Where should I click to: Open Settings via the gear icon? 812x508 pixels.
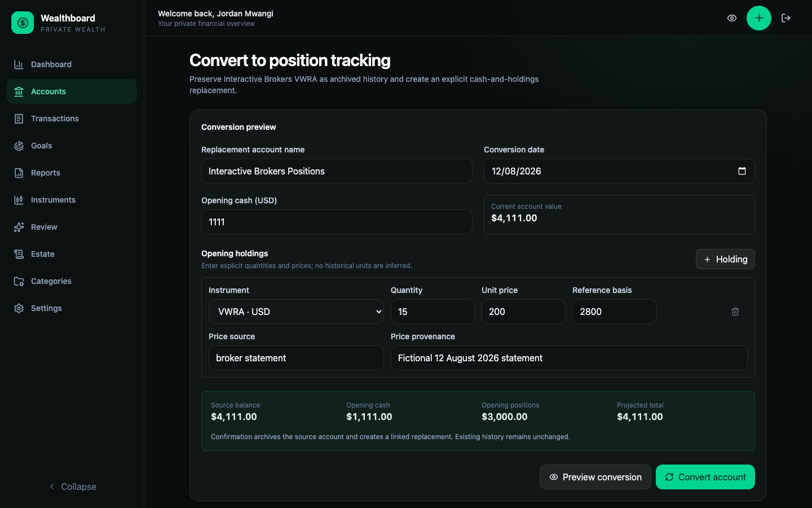tap(19, 308)
